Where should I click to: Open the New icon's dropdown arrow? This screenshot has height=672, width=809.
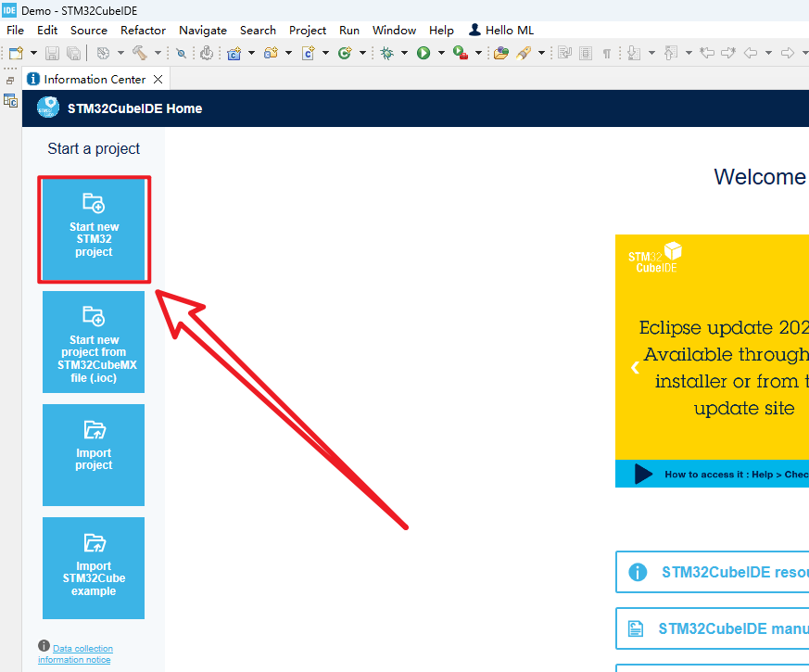click(33, 53)
